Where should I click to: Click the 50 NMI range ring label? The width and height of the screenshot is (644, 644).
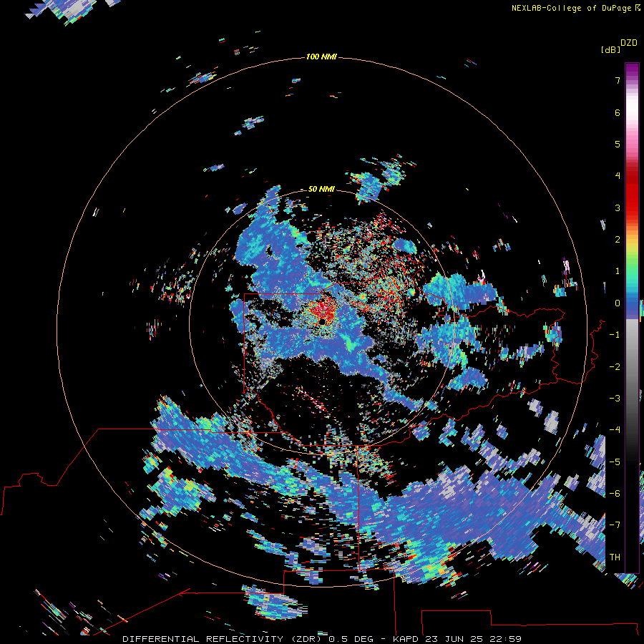321,189
